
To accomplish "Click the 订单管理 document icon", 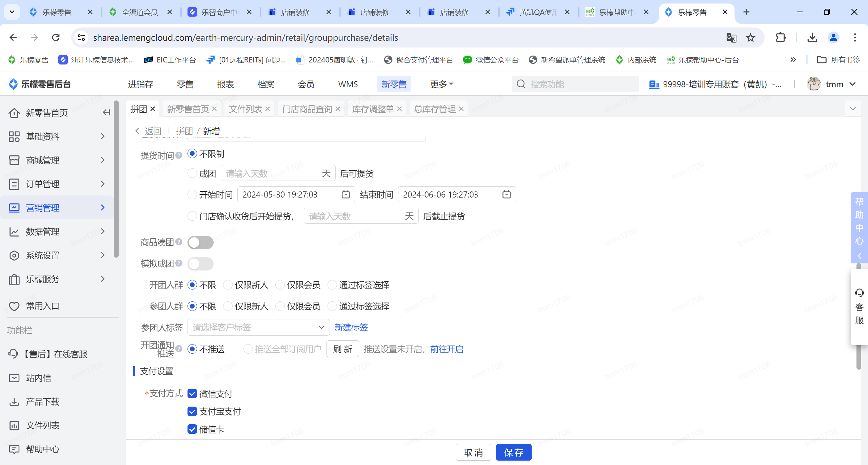I will 14,184.
